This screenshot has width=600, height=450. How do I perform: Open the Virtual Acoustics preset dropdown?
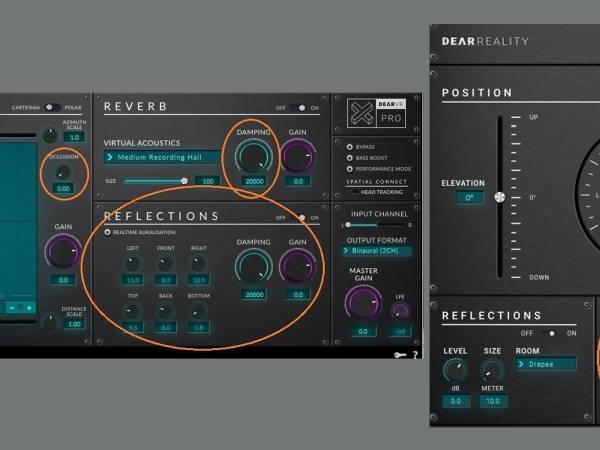(162, 157)
